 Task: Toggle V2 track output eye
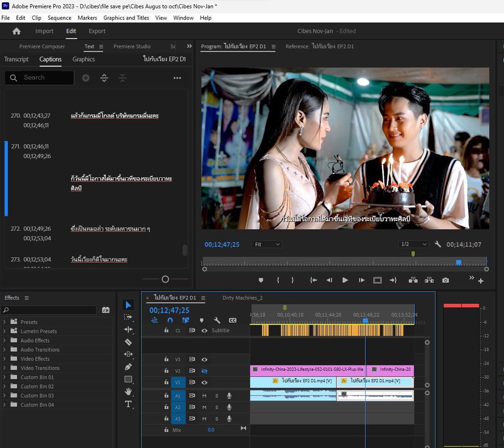click(x=204, y=371)
